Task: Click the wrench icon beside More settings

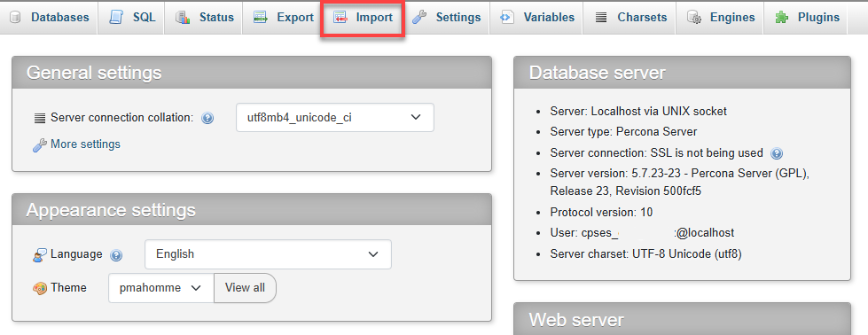Action: [x=40, y=145]
